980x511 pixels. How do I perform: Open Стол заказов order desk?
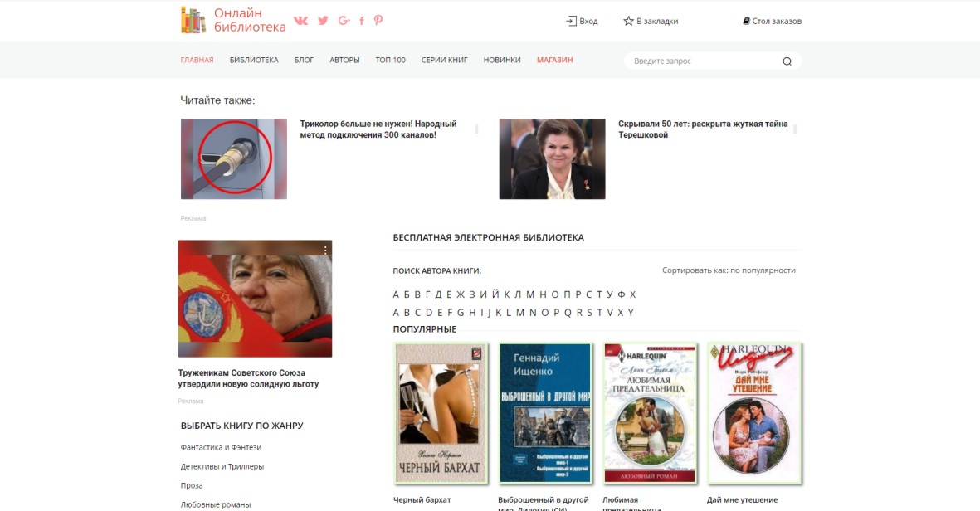(772, 21)
